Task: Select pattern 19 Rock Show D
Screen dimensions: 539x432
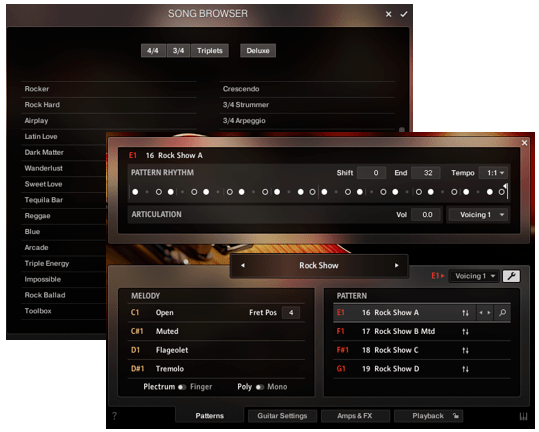Action: tap(422, 369)
